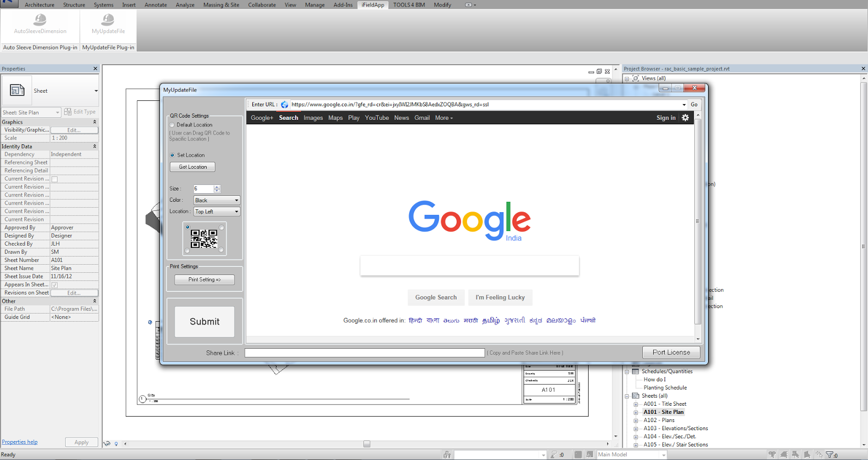
Task: Collapse the Schedules/Quantities tree node
Action: coord(627,372)
